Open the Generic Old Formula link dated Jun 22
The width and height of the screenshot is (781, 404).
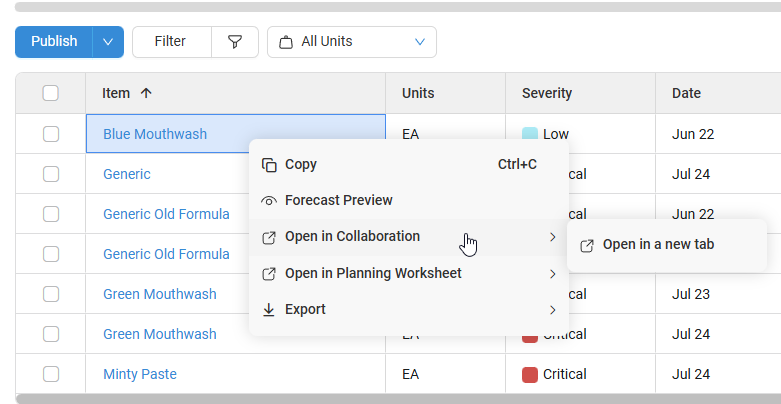(x=166, y=214)
